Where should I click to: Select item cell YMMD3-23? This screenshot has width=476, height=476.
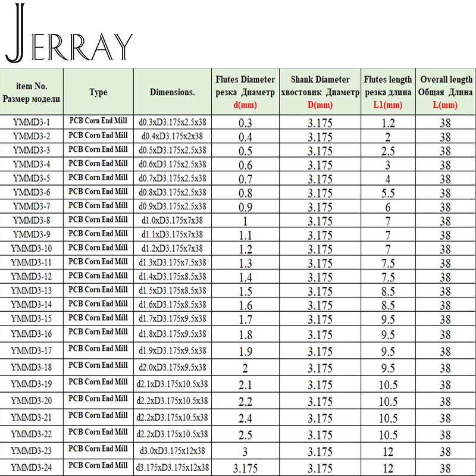32,451
